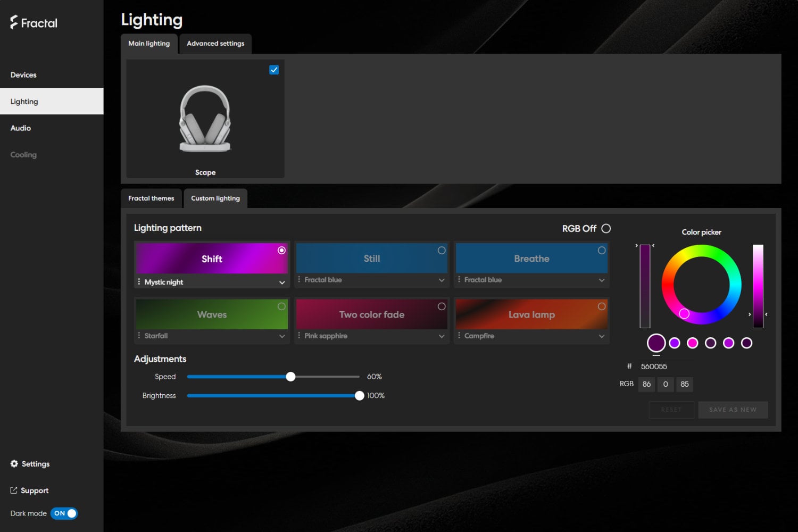Expand the Fractal blue dropdown under Still

click(x=442, y=279)
